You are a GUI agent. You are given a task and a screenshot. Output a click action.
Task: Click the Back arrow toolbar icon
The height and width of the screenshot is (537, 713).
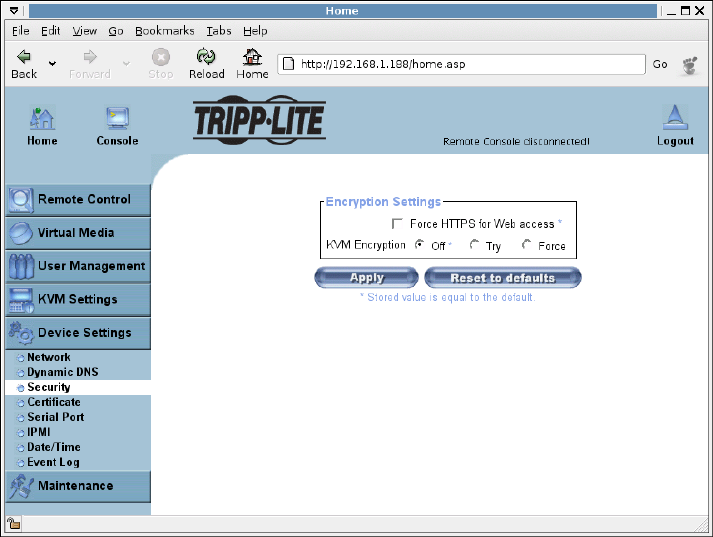tap(24, 56)
